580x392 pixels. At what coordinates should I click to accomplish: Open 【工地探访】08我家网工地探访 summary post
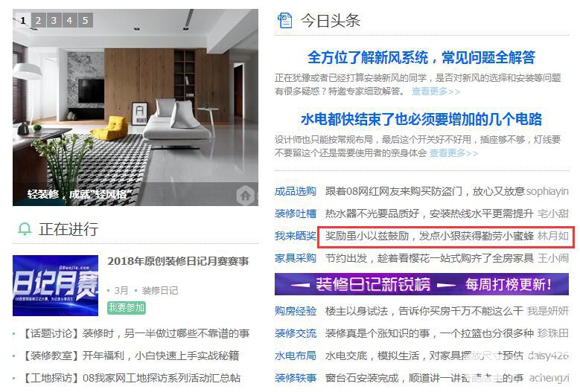click(130, 378)
